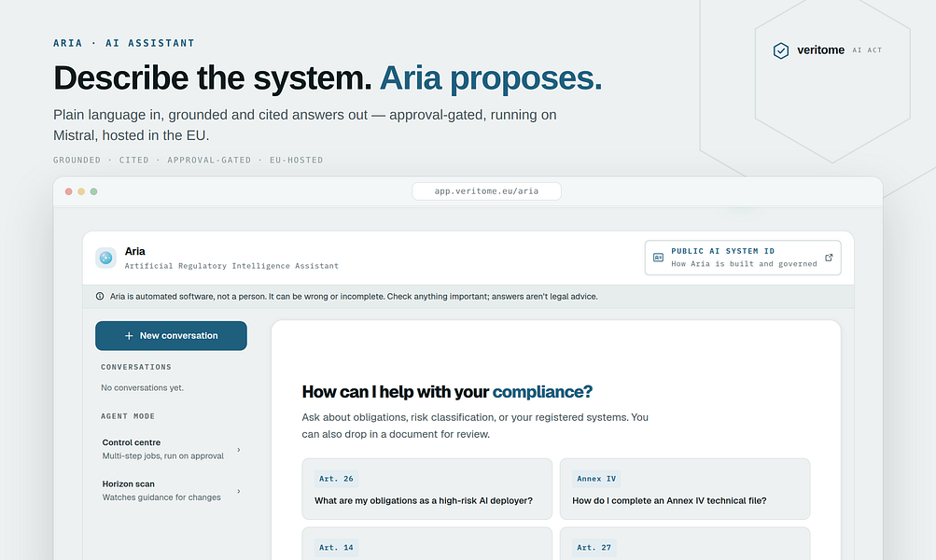Click the info icon in the disclaimer banner
Image resolution: width=936 pixels, height=560 pixels.
[100, 296]
